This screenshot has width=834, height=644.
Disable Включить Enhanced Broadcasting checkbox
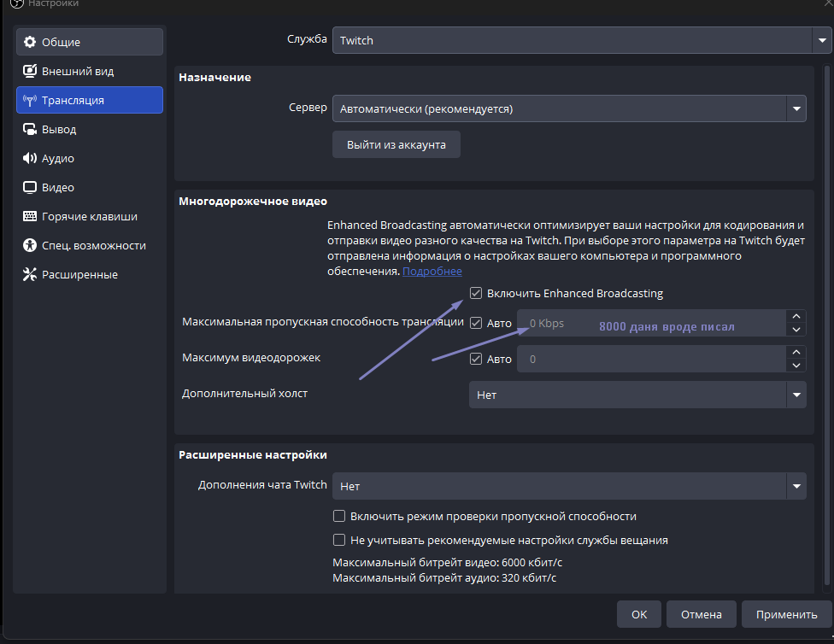point(476,294)
